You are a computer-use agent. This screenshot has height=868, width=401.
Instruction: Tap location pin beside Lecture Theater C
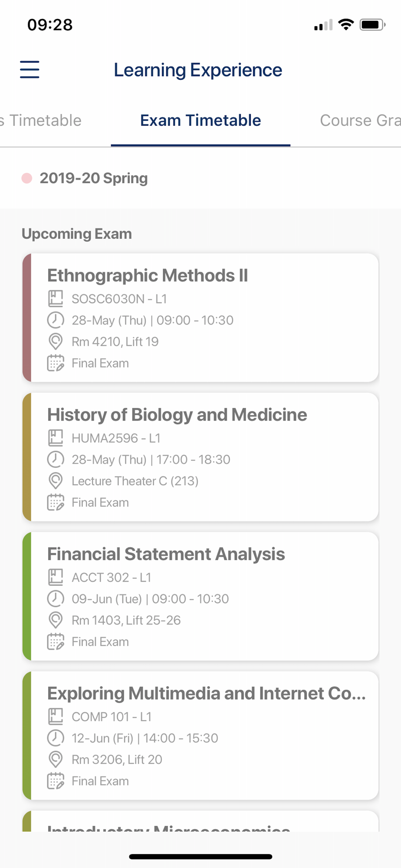coord(56,481)
